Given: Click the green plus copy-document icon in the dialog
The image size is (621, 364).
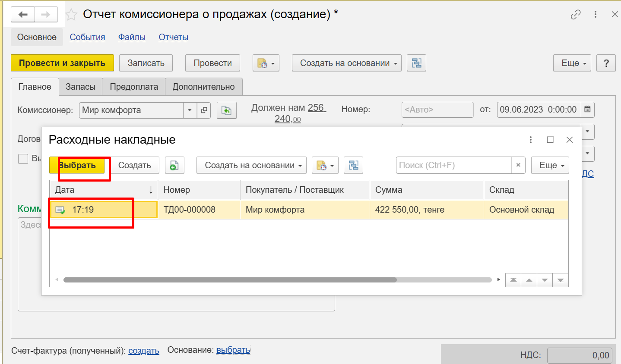Looking at the screenshot, I should click(174, 165).
